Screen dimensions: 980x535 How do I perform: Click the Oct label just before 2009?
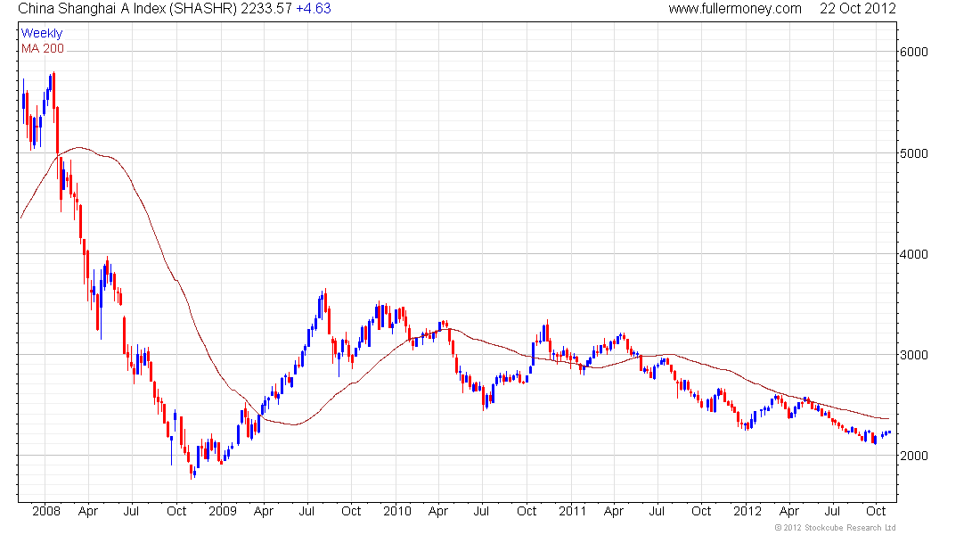tap(176, 511)
